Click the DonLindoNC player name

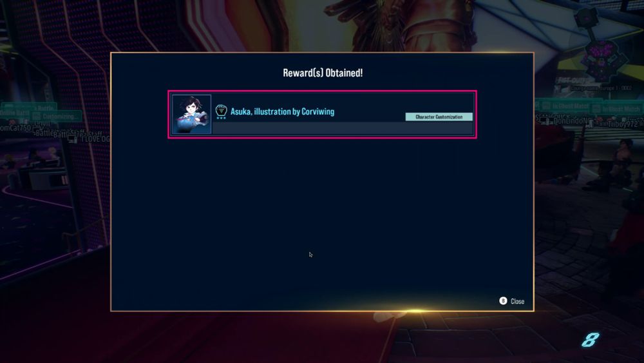tap(574, 121)
